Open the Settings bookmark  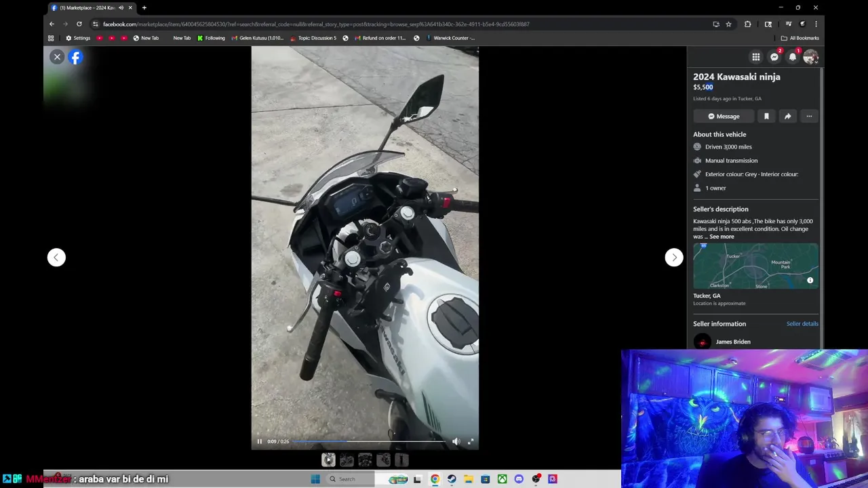(x=78, y=38)
